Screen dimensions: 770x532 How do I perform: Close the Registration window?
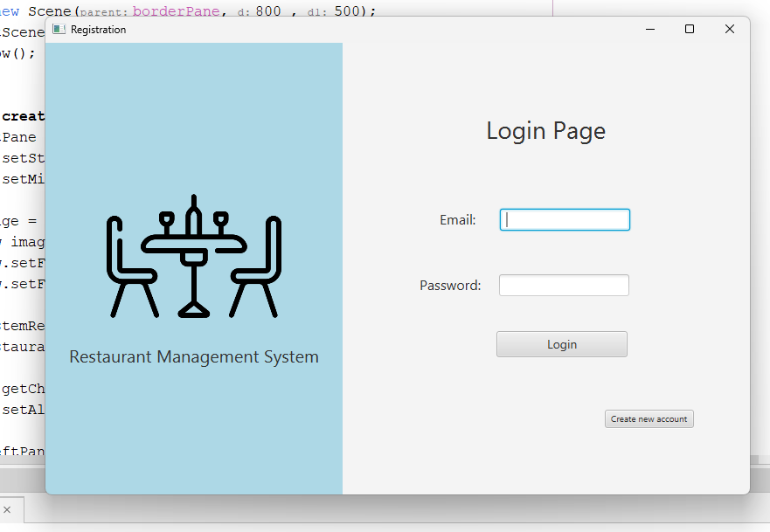click(730, 29)
